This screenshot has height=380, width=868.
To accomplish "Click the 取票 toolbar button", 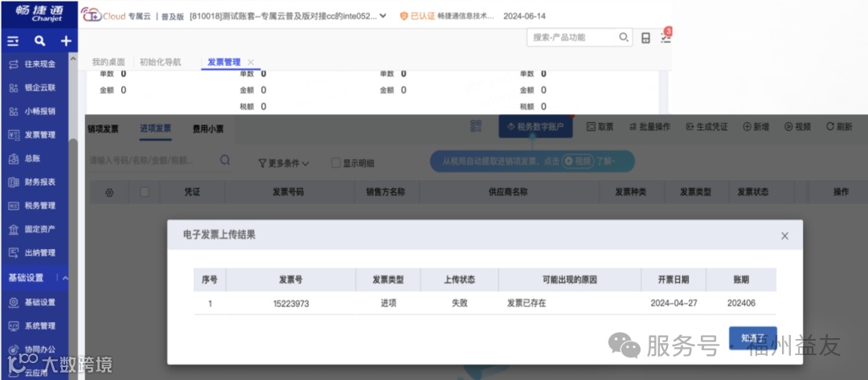I will 600,127.
